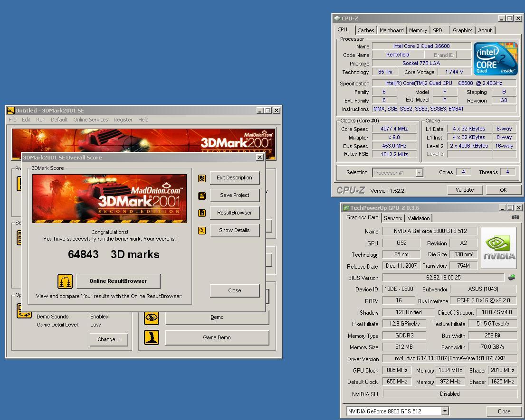
Task: Click the Online ResultBrowser button
Action: coord(118,281)
